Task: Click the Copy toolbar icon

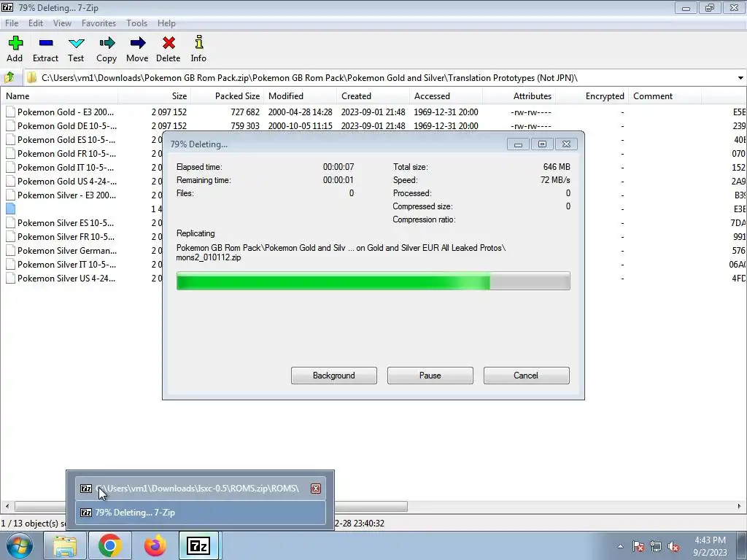Action: [x=107, y=49]
